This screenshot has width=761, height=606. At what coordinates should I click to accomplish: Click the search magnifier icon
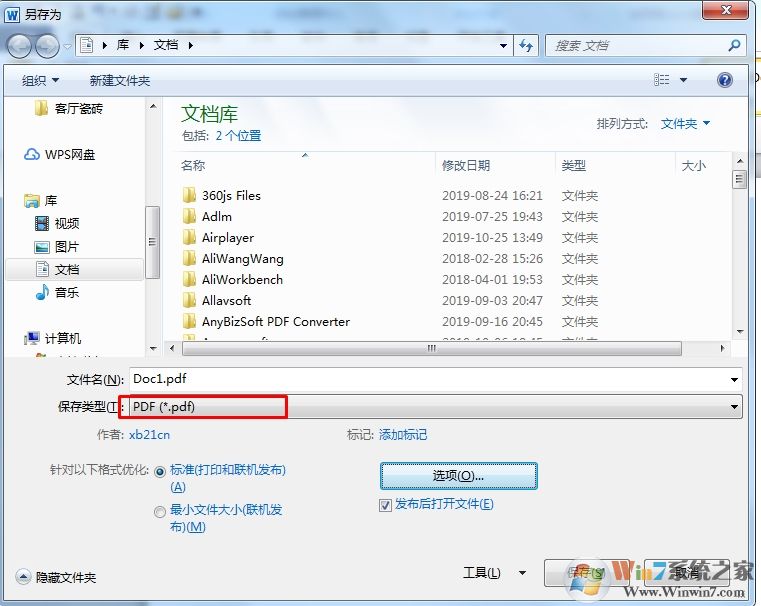(x=734, y=46)
